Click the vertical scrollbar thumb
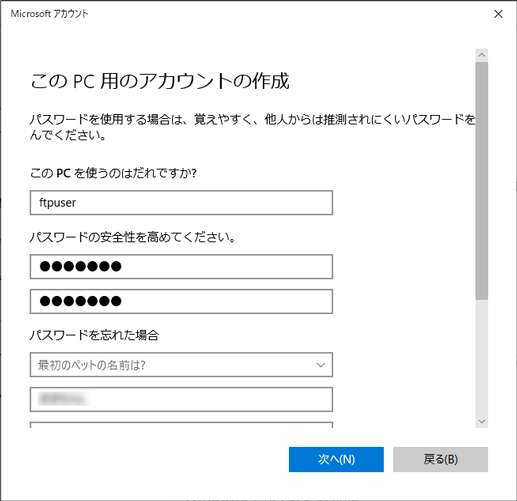This screenshot has width=517, height=501. coord(482,180)
